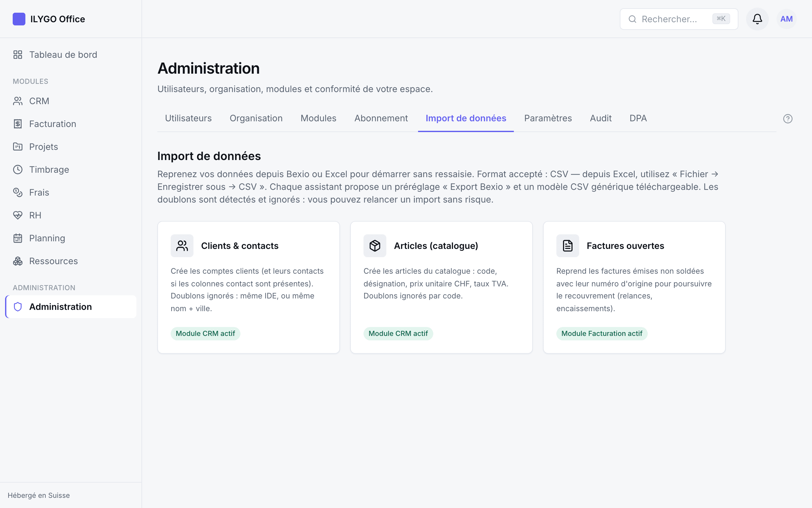Open the Articles (catalogue) import card
Image resolution: width=812 pixels, height=508 pixels.
pos(441,287)
